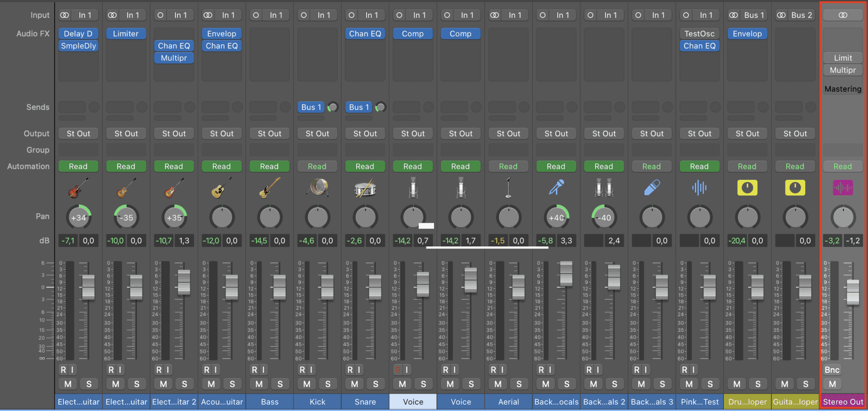The height and width of the screenshot is (411, 868).
Task: Click the Bnc bounce button on Stereo Out
Action: (x=832, y=369)
